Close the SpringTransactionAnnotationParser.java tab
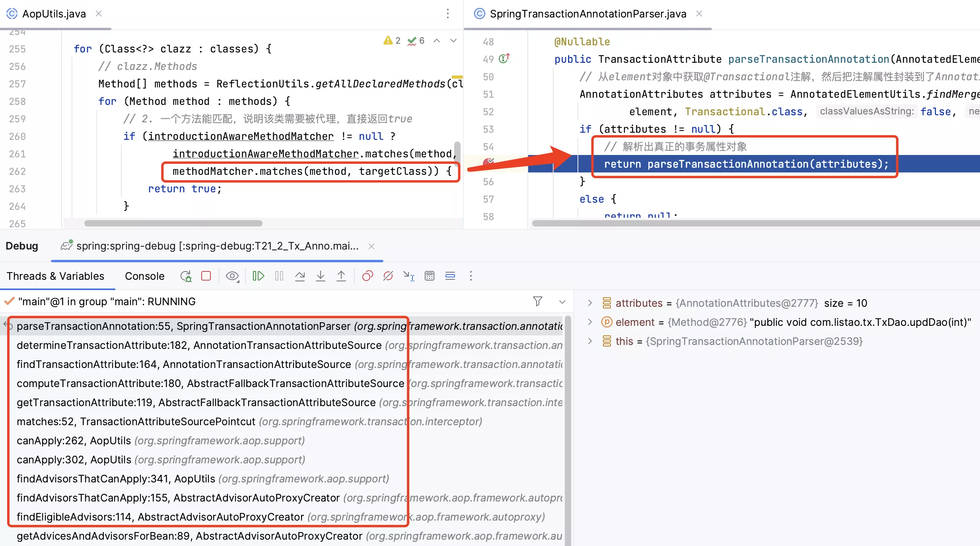The image size is (980, 546). (x=699, y=14)
